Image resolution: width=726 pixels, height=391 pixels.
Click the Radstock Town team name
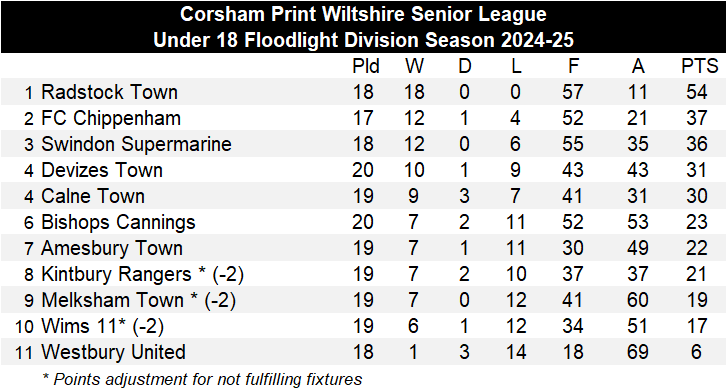point(109,92)
